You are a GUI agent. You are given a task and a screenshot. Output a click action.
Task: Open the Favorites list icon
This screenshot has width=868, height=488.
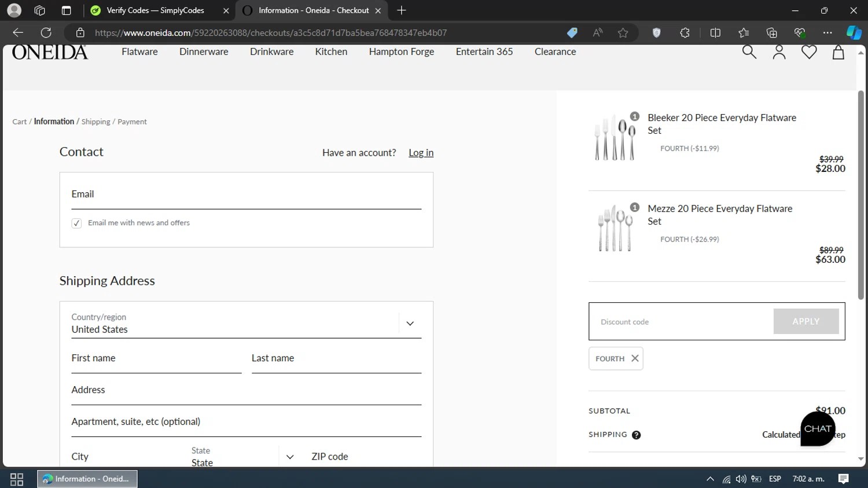[744, 33]
